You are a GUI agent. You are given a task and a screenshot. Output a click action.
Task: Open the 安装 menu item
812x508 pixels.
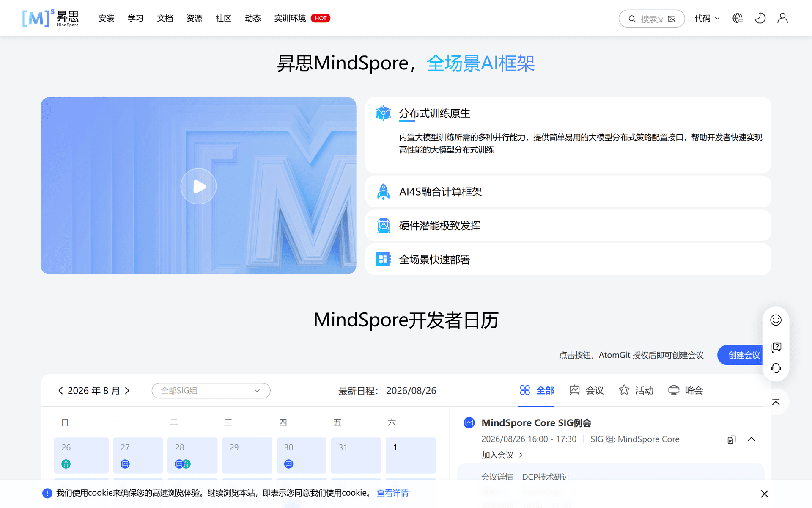tap(106, 18)
